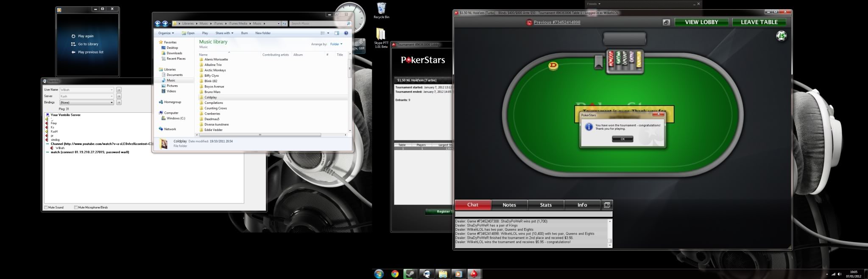The height and width of the screenshot is (279, 868).
Task: Switch to the Notes tab
Action: tap(509, 205)
